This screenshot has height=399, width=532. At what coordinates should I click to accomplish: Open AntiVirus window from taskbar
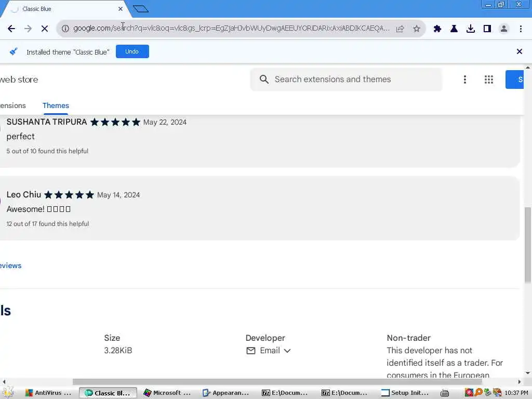(48, 393)
